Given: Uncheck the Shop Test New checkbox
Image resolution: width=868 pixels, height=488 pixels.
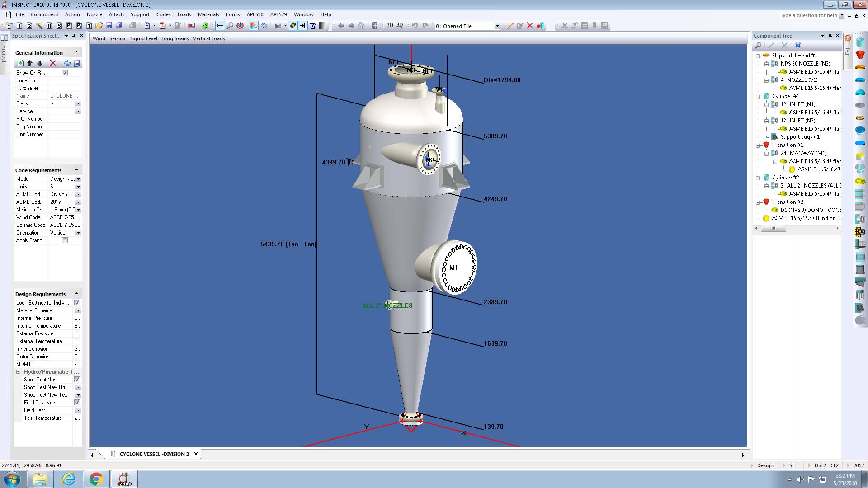Looking at the screenshot, I should (77, 380).
